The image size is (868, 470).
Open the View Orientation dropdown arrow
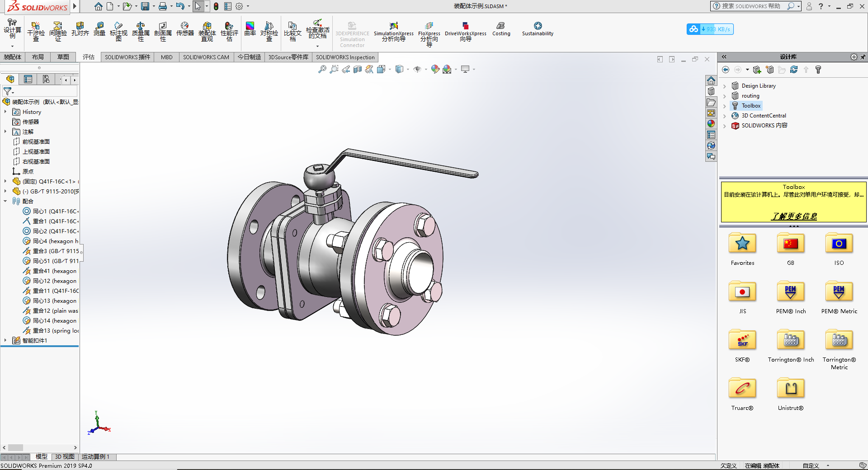[390, 69]
